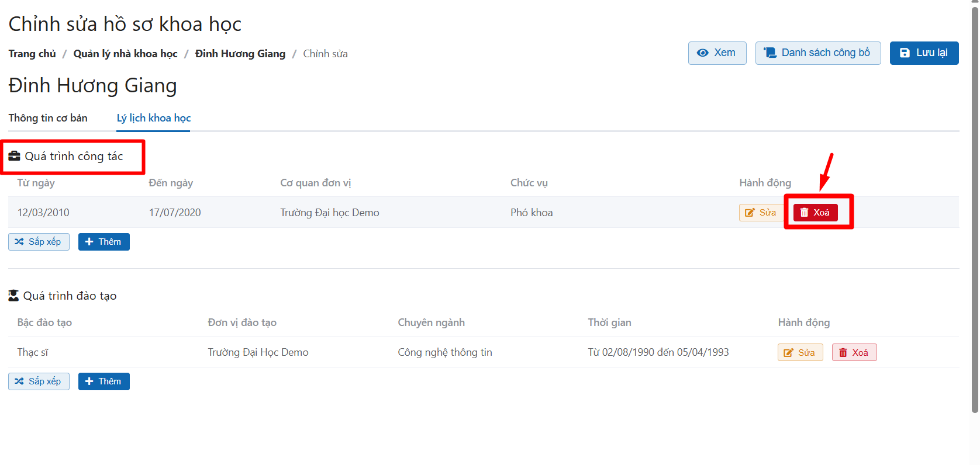Click trash icon for Phó khoa row

805,213
